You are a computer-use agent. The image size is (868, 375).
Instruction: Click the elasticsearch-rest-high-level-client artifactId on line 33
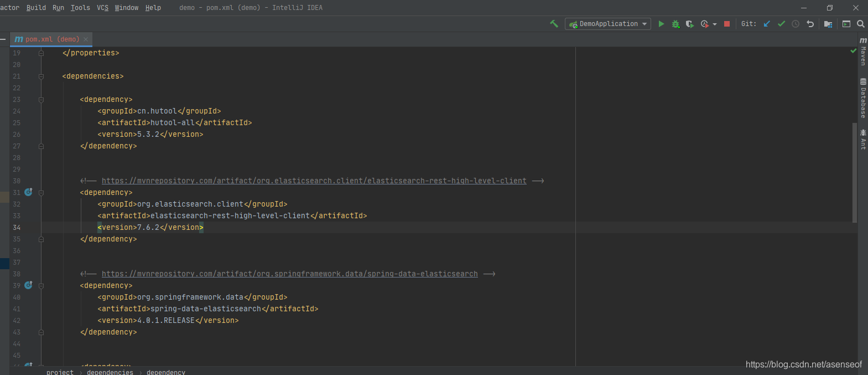230,216
